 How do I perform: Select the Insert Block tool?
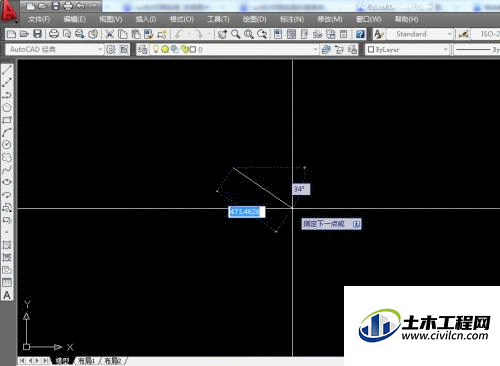7,208
